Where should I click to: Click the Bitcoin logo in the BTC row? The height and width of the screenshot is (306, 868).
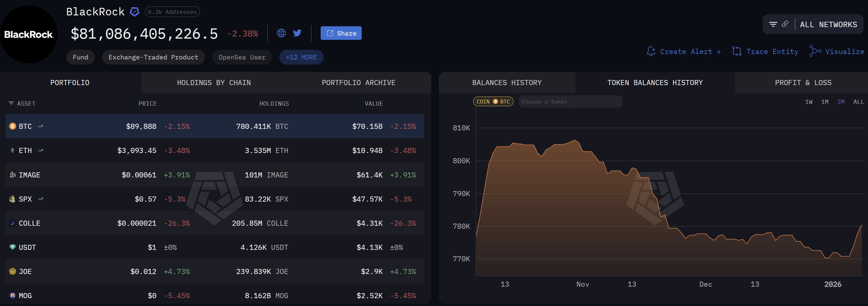tap(12, 126)
